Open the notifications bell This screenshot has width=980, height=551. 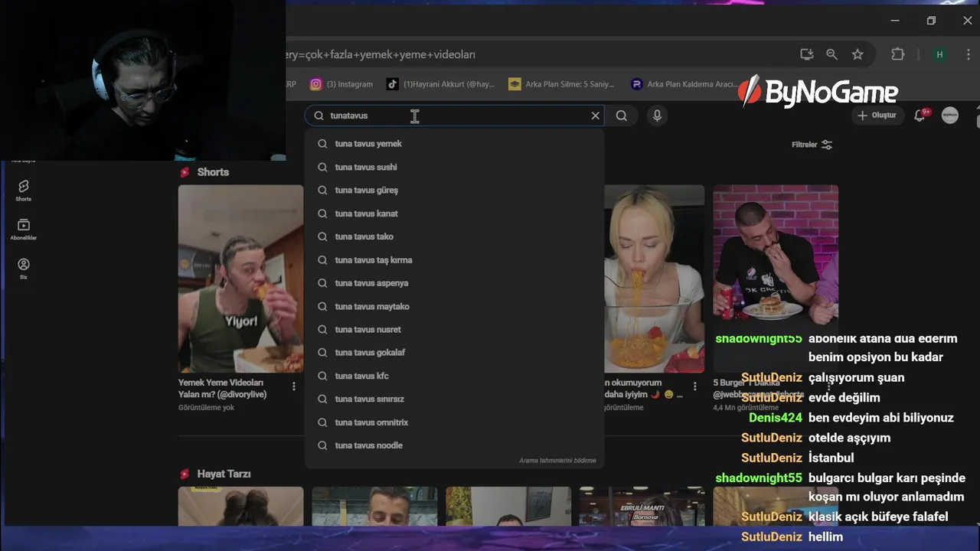coord(921,115)
